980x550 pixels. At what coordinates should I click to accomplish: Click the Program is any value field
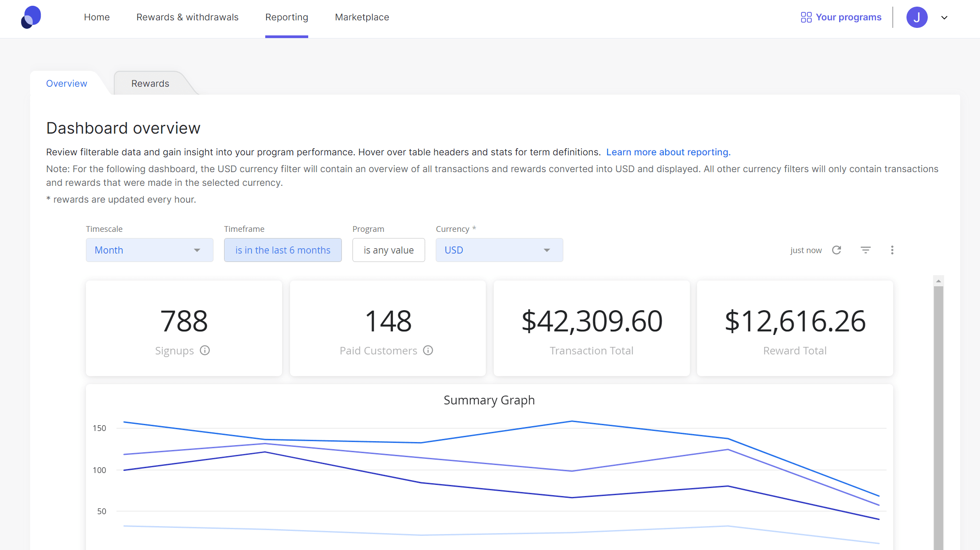pyautogui.click(x=388, y=250)
